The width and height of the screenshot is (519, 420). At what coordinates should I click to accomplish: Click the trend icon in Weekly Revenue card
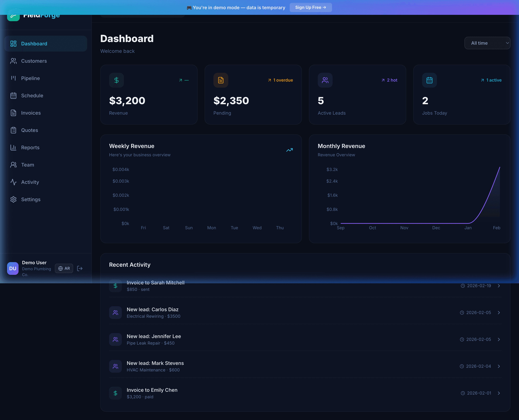click(289, 150)
